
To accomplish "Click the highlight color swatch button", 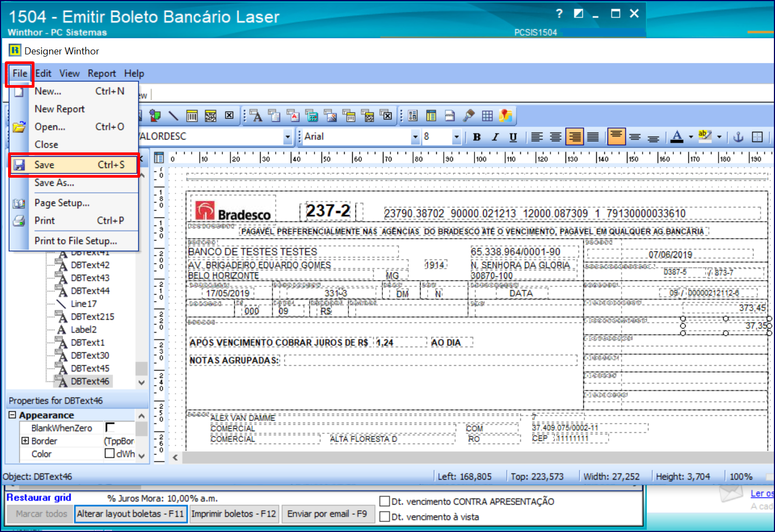I will pyautogui.click(x=705, y=137).
